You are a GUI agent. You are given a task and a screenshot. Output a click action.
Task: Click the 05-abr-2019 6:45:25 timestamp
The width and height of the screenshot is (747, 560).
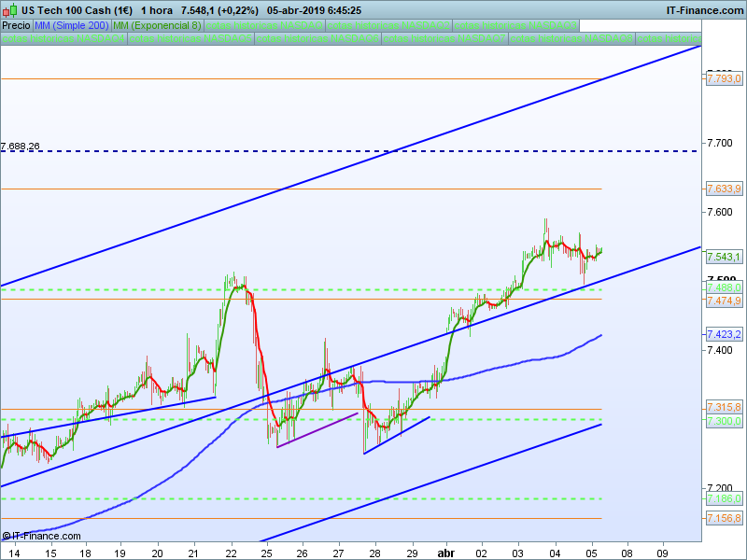point(314,10)
